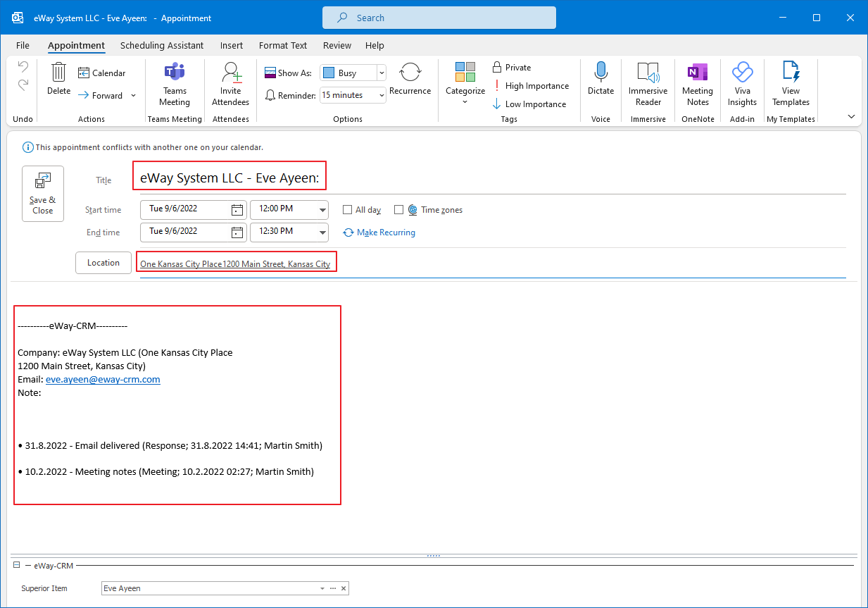Tick the All day checkbox
The width and height of the screenshot is (868, 608).
pos(347,210)
